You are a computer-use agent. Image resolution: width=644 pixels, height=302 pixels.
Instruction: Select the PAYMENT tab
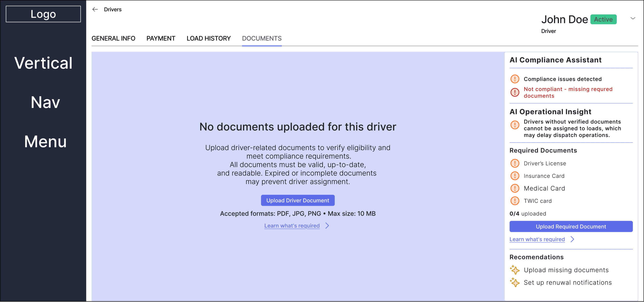(x=161, y=38)
